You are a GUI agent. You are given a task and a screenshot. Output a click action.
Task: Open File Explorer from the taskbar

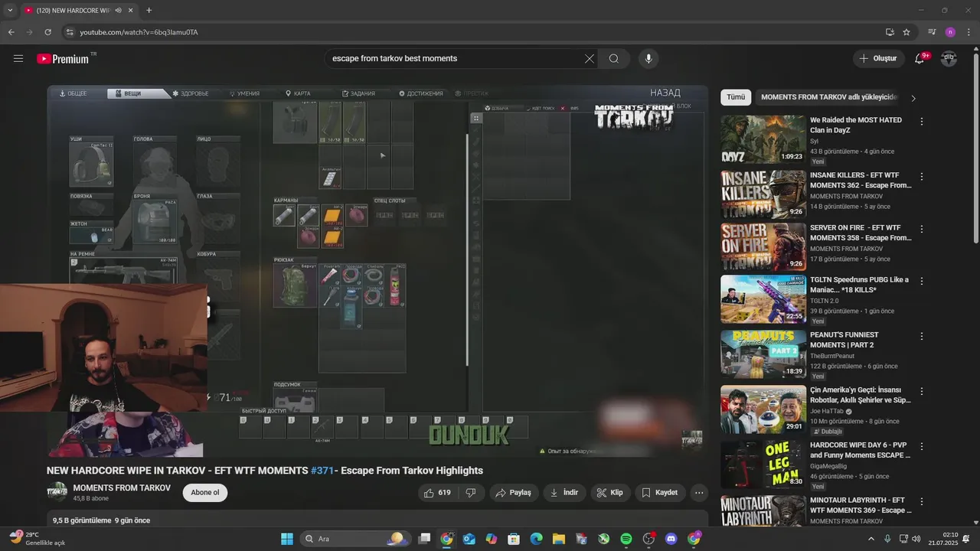(x=559, y=539)
